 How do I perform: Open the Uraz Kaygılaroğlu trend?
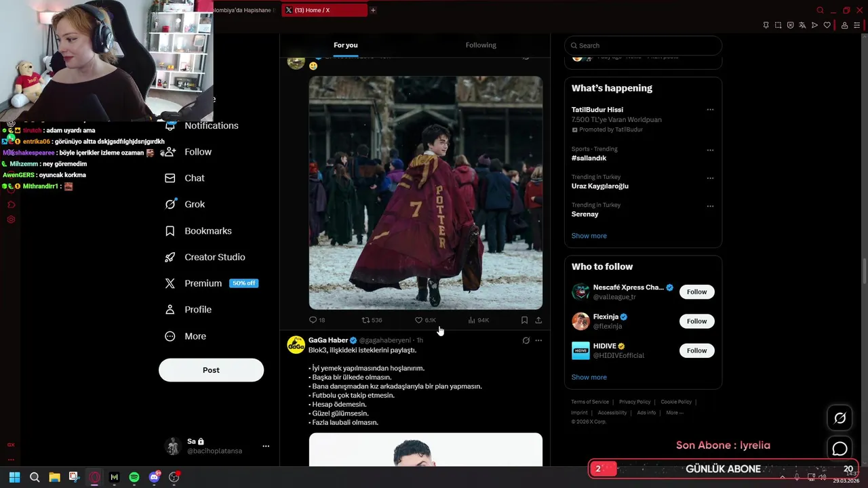(x=600, y=186)
